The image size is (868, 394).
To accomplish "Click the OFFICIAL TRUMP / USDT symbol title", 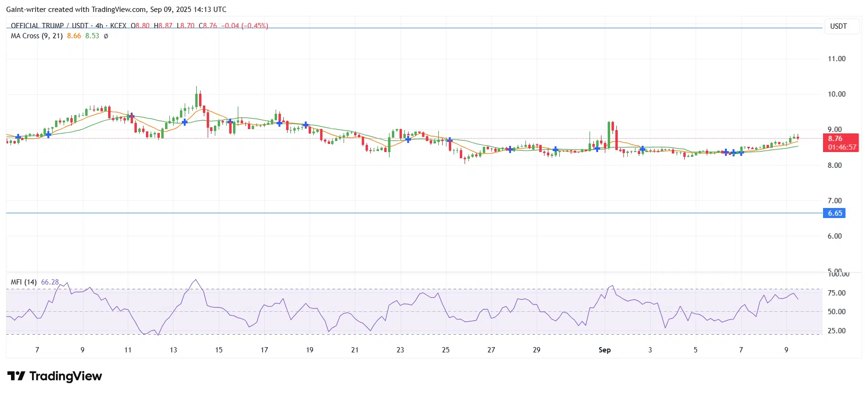I will [x=50, y=26].
